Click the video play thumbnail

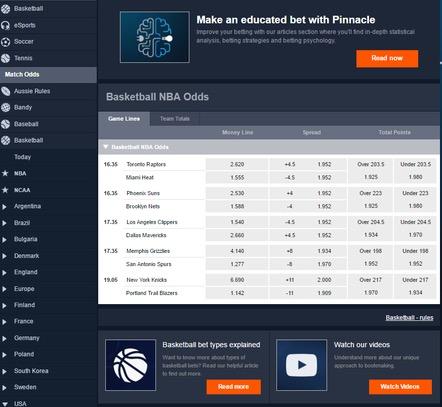pyautogui.click(x=301, y=365)
